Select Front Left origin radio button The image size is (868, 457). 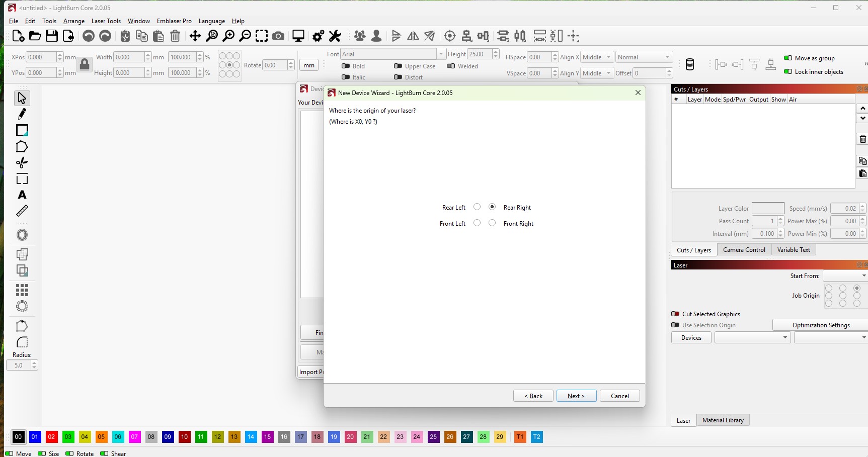click(x=477, y=223)
